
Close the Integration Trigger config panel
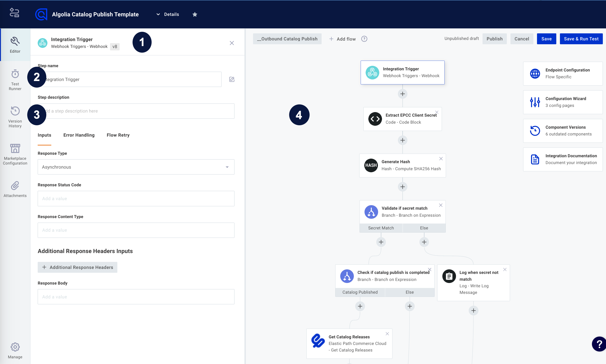[232, 43]
